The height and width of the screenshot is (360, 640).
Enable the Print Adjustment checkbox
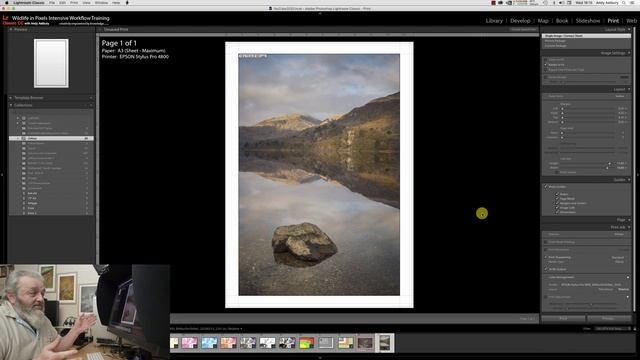tap(546, 297)
